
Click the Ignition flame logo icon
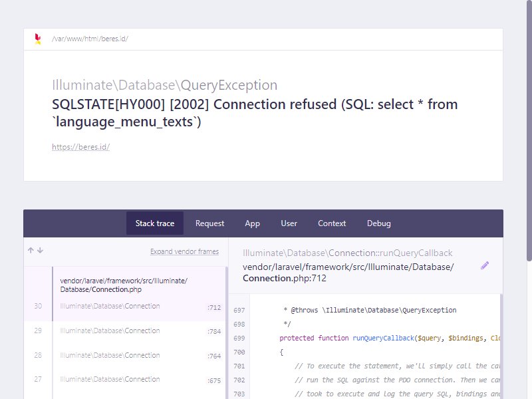coord(38,39)
